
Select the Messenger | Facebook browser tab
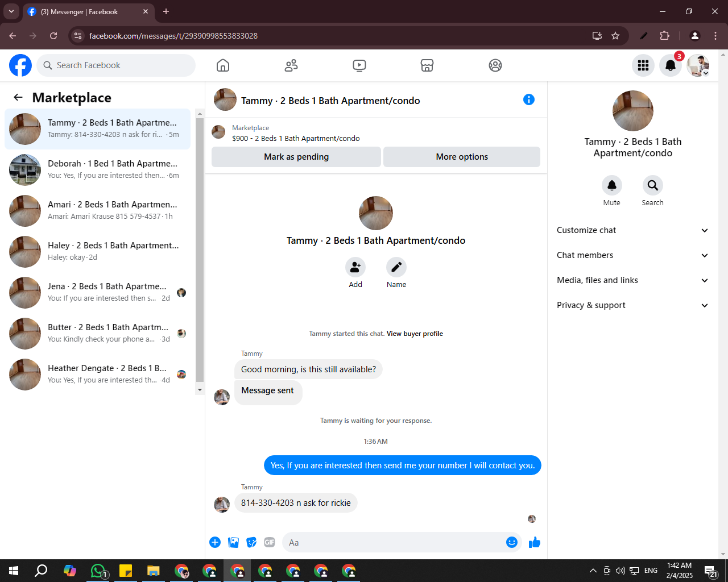click(x=88, y=11)
